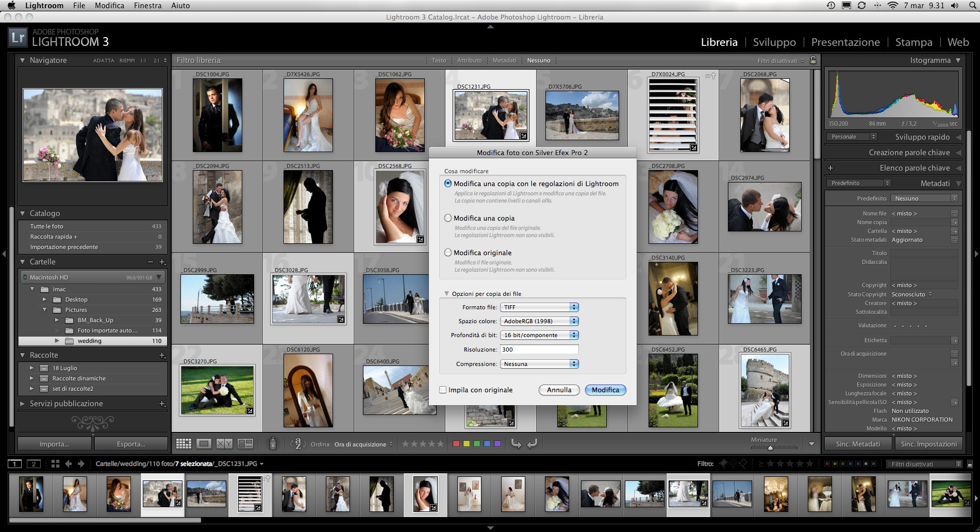980x532 pixels.
Task: Expand the wedding folder
Action: click(x=57, y=341)
